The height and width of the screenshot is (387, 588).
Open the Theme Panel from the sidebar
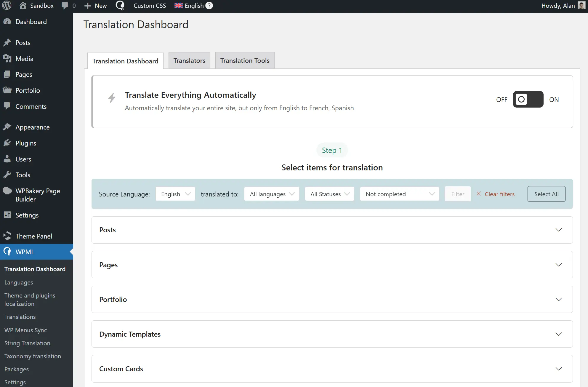click(x=34, y=236)
